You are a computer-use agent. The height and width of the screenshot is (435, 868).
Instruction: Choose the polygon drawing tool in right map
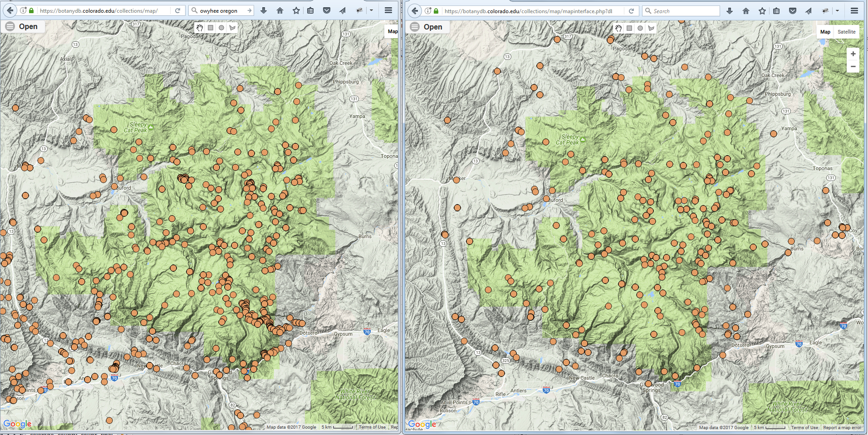coord(651,28)
